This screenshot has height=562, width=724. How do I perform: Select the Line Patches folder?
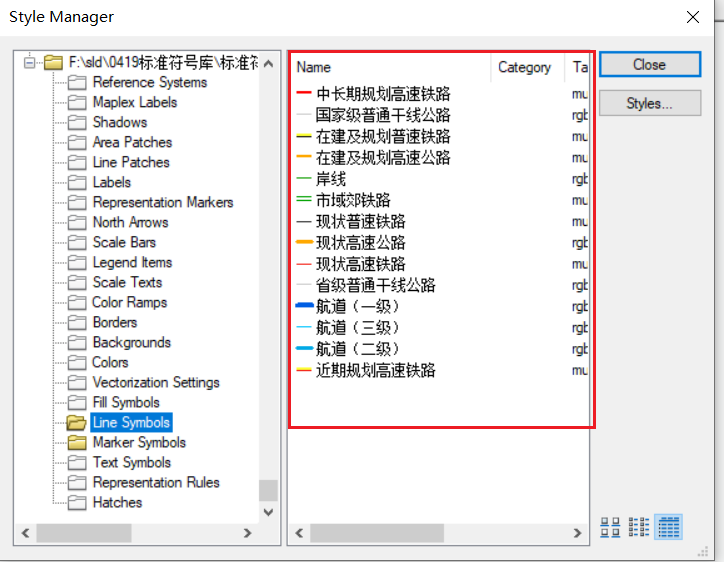pos(131,162)
